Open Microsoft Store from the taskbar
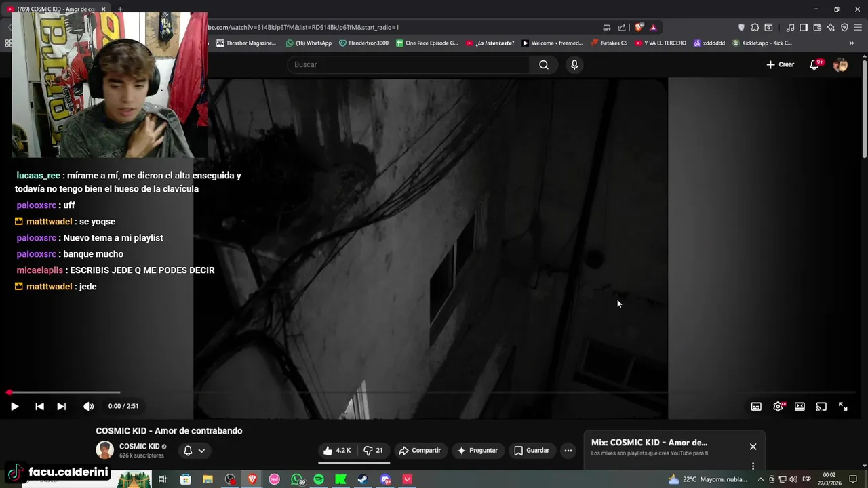This screenshot has width=868, height=488. [x=185, y=479]
